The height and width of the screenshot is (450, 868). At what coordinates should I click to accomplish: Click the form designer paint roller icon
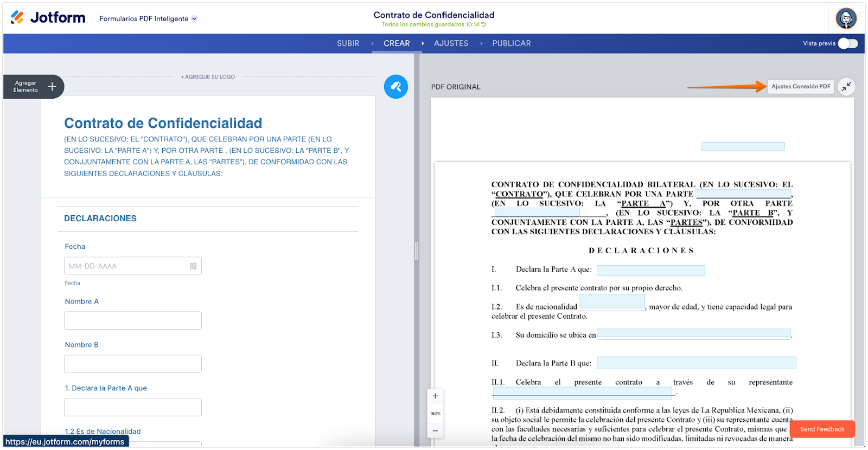click(x=396, y=87)
